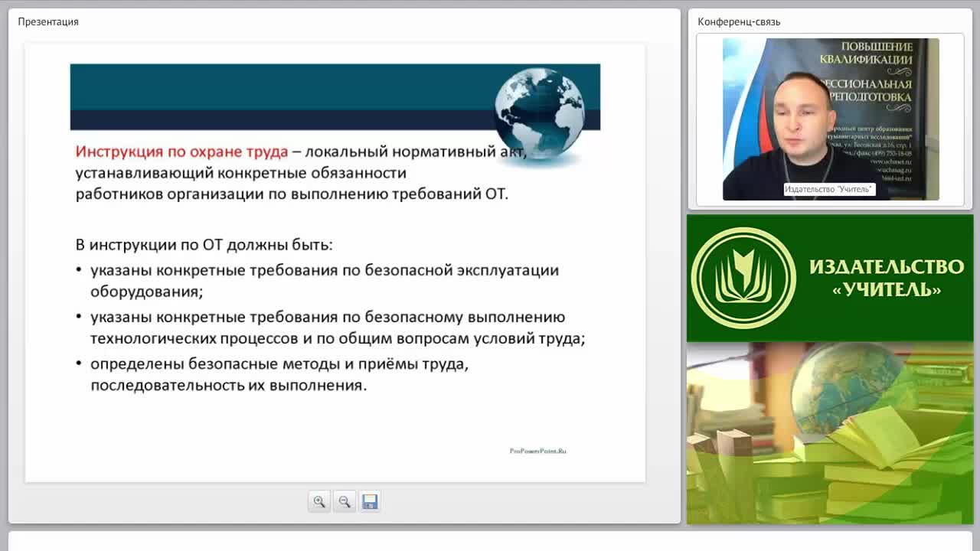Screen dimensions: 980x551
Task: Click the books and globe picture
Action: coord(830,433)
